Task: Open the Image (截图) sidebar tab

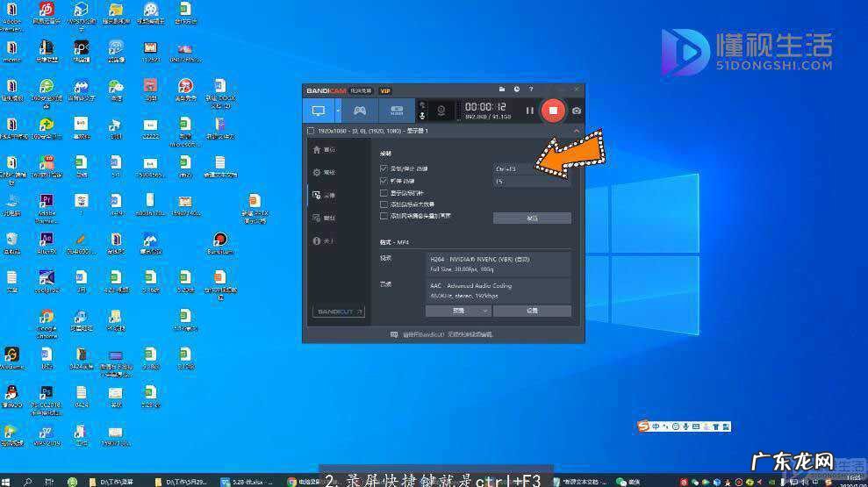Action: click(x=325, y=218)
